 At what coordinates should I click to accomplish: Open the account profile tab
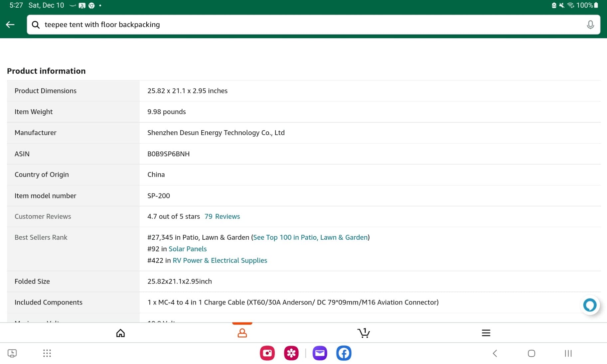242,333
